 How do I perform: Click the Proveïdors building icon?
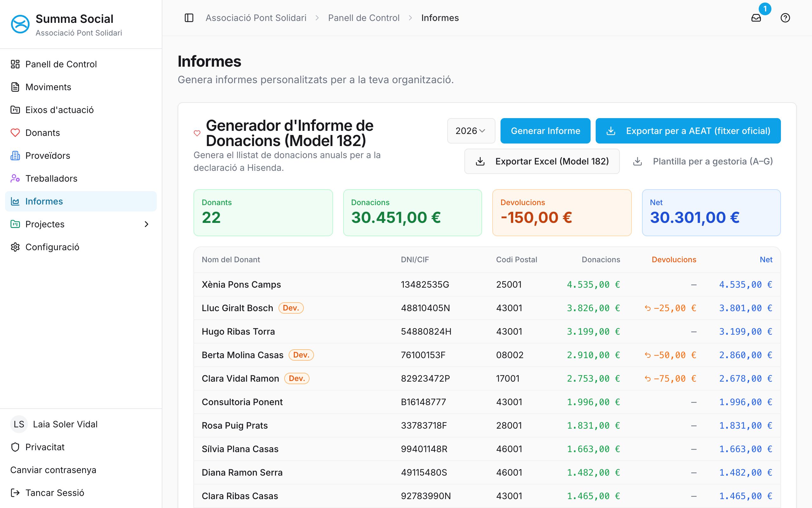[15, 156]
